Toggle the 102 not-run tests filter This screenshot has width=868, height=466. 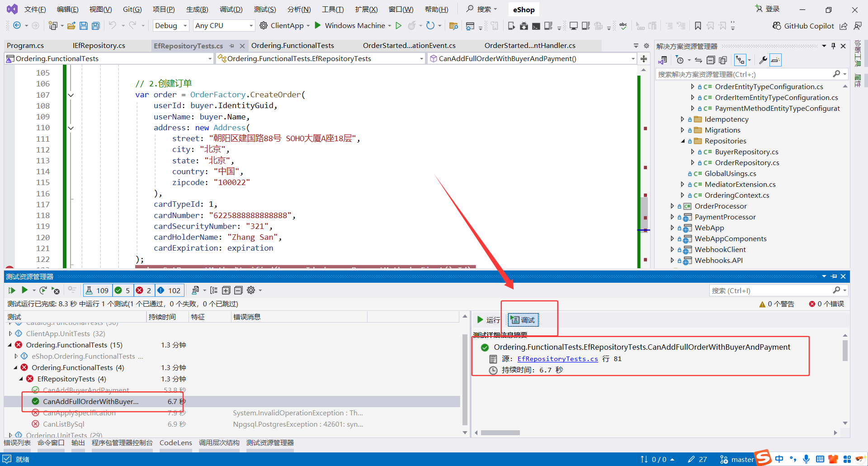[x=169, y=290]
